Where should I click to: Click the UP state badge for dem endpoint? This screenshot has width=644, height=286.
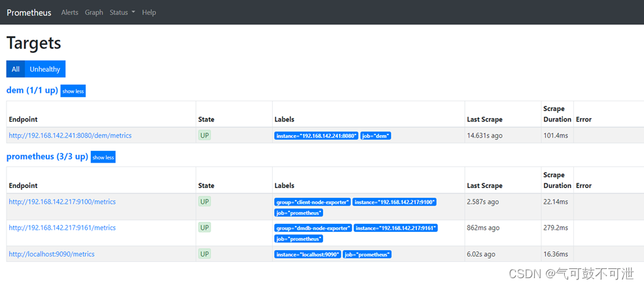pyautogui.click(x=205, y=135)
